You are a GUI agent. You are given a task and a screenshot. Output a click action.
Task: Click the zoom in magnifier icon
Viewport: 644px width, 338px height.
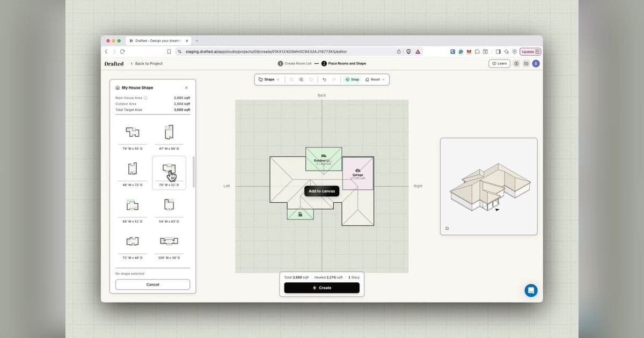click(301, 79)
